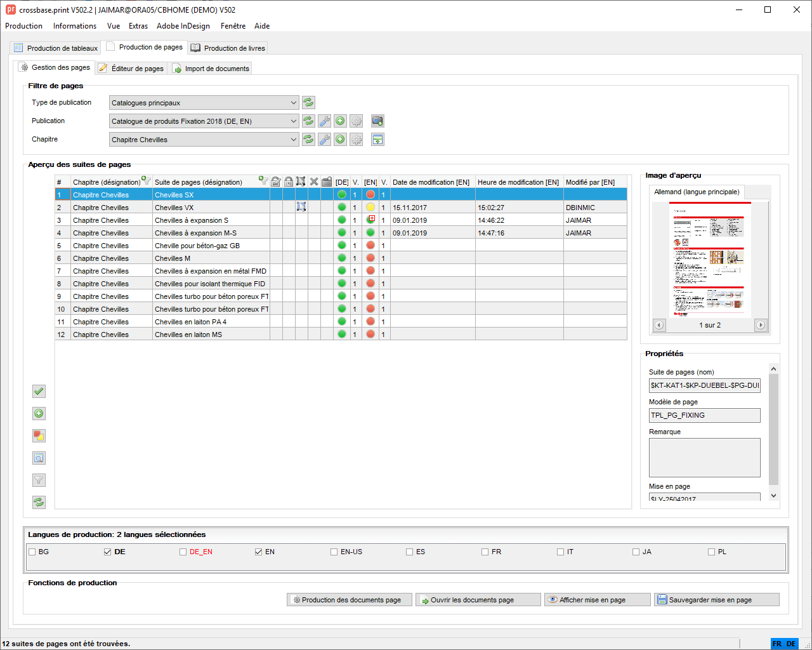Enable the FR language checkbox
Screen dimensions: 812x650
pyautogui.click(x=485, y=552)
